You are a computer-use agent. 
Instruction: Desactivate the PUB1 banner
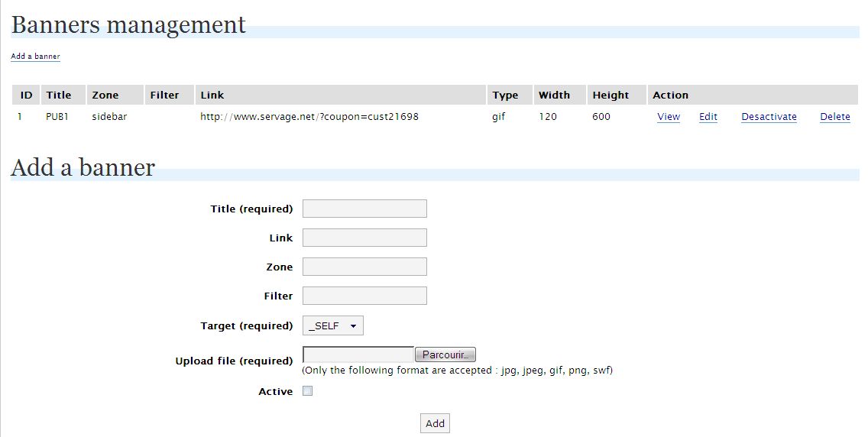769,117
